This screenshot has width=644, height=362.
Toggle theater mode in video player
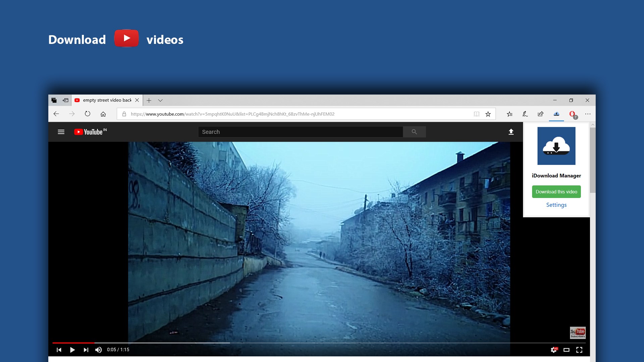pos(566,350)
